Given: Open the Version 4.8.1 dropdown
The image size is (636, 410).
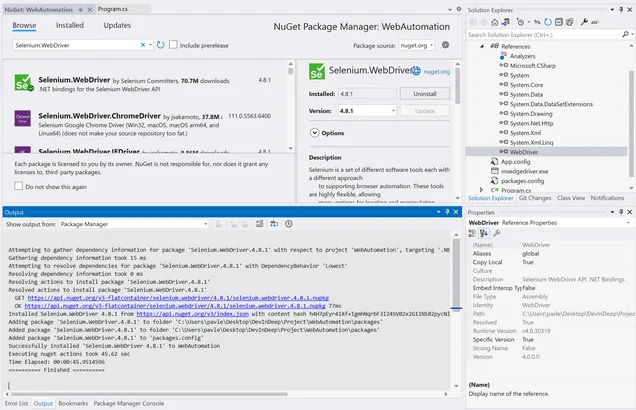Looking at the screenshot, I should click(367, 111).
